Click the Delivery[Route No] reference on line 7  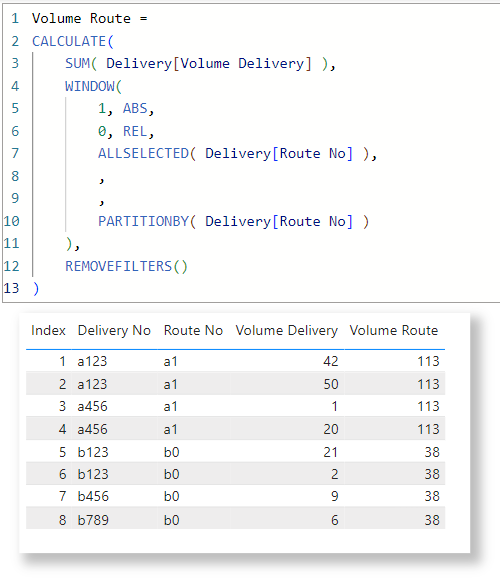(279, 153)
